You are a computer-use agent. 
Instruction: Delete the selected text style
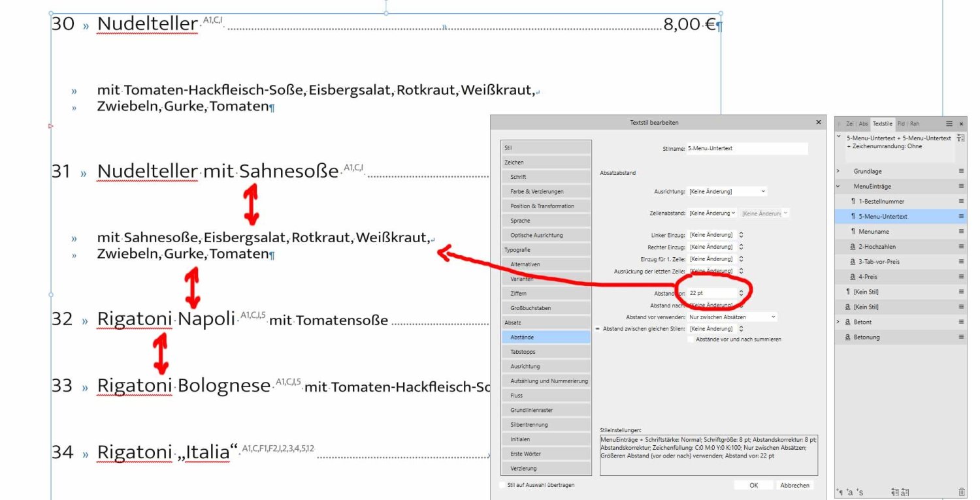(x=962, y=493)
